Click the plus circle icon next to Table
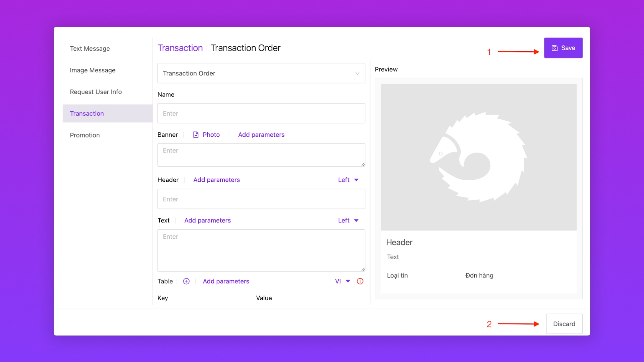 click(186, 281)
